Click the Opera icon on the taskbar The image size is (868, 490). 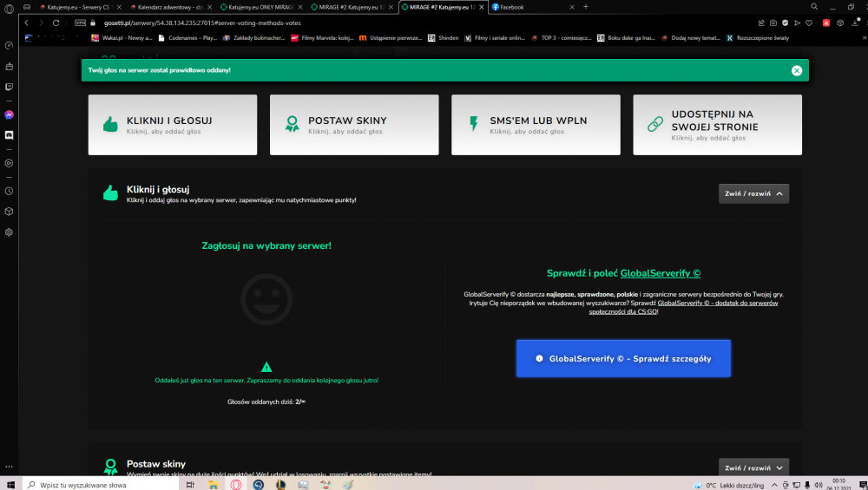pos(236,485)
